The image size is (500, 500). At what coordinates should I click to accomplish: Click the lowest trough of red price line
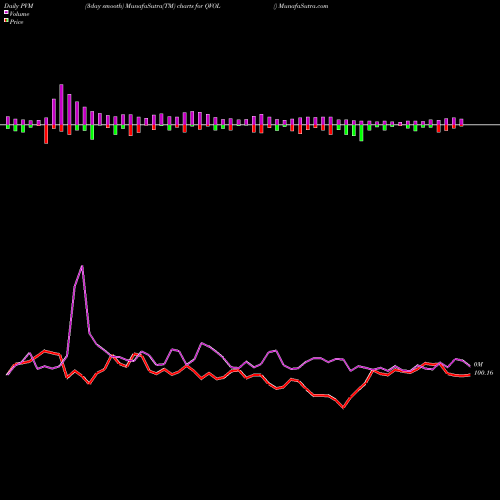(x=344, y=407)
